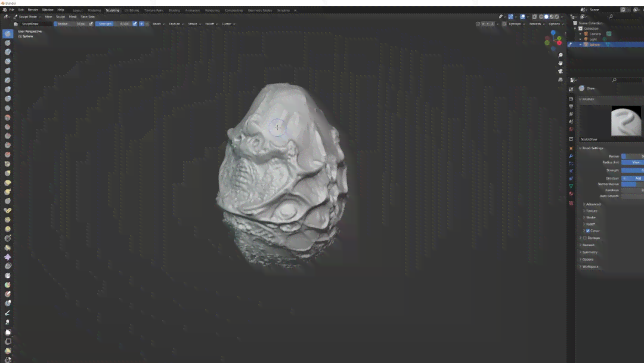Enable the Dyntopo checkbox in header
644x363 pixels.
click(x=504, y=24)
